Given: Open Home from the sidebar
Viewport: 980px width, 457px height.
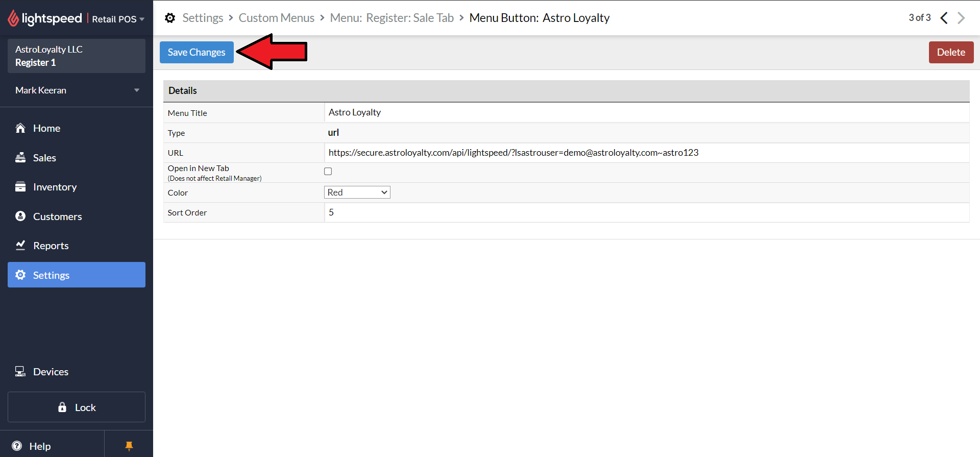Looking at the screenshot, I should click(77, 128).
